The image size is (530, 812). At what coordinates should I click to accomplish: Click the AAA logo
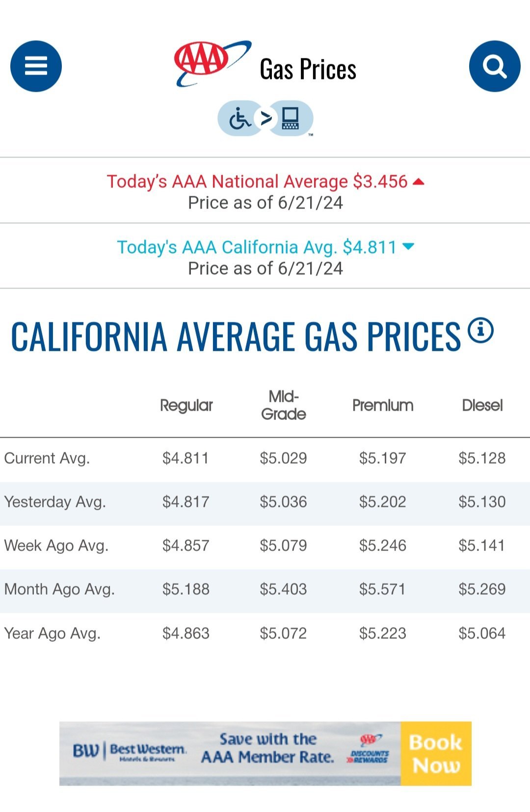point(212,63)
